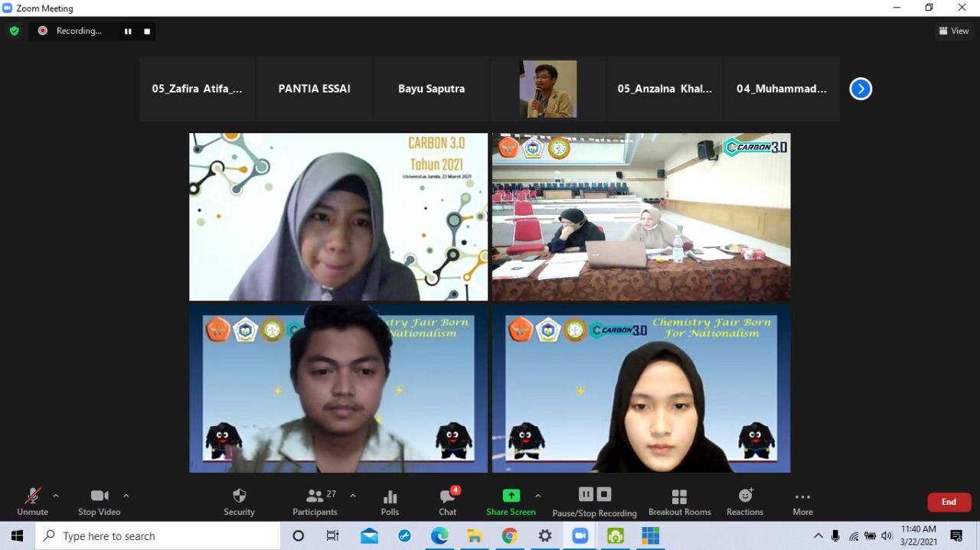Open the Reactions smiley menu
Viewport: 980px width, 550px height.
pos(745,502)
